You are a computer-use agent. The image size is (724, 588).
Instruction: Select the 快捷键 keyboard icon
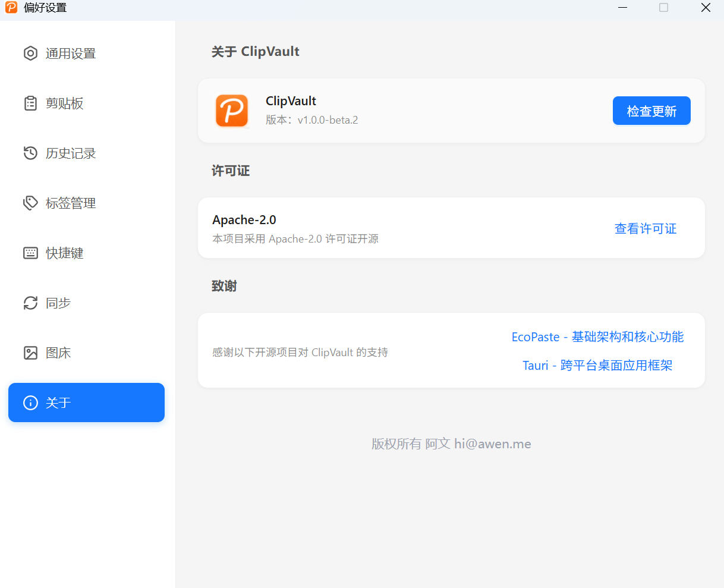click(30, 253)
